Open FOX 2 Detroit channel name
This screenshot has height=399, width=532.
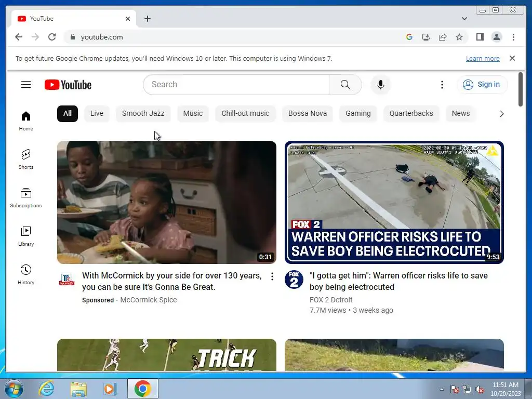point(331,300)
